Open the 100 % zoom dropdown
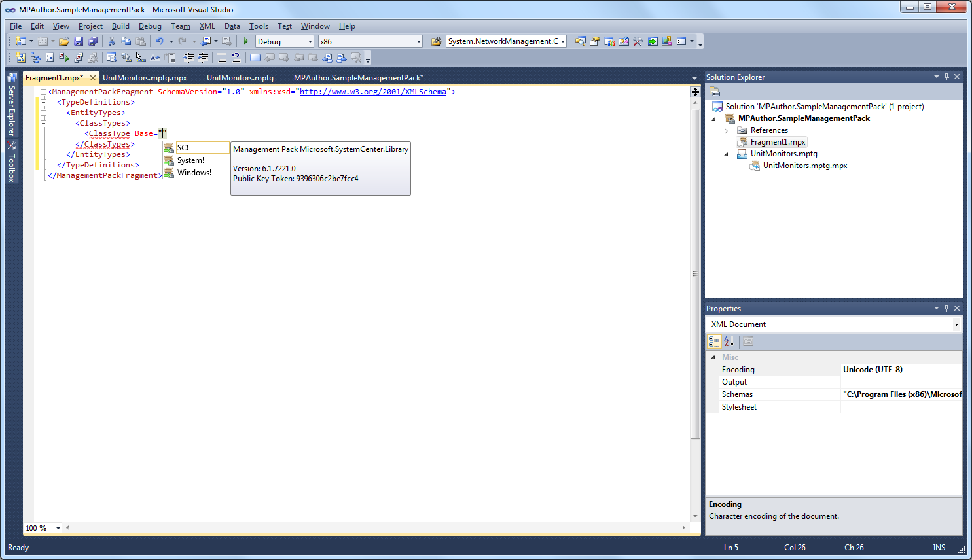Image resolution: width=972 pixels, height=560 pixels. click(43, 528)
